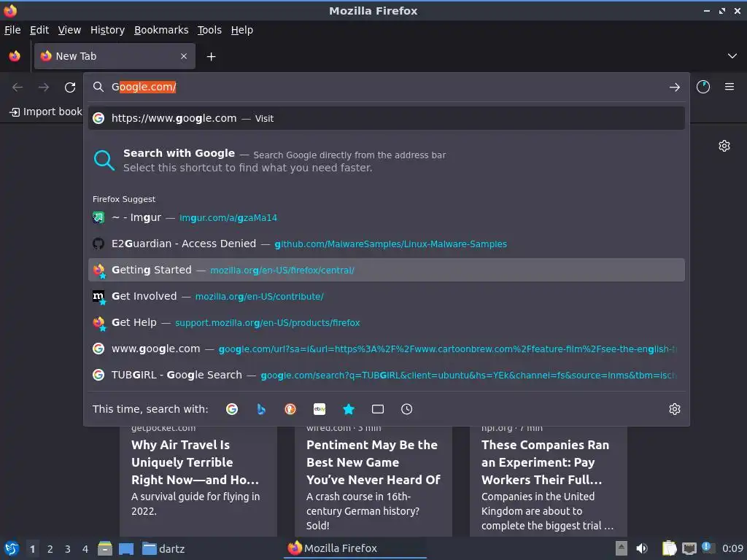Open the Pentiment game article card
Viewport: 747px width, 560px height.
coord(373,481)
